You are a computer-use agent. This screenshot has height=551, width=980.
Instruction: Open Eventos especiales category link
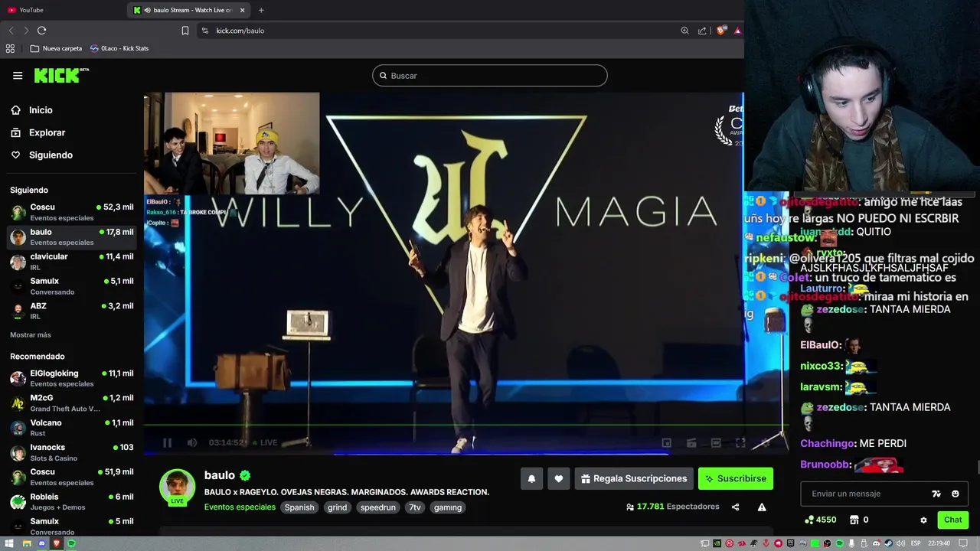240,507
